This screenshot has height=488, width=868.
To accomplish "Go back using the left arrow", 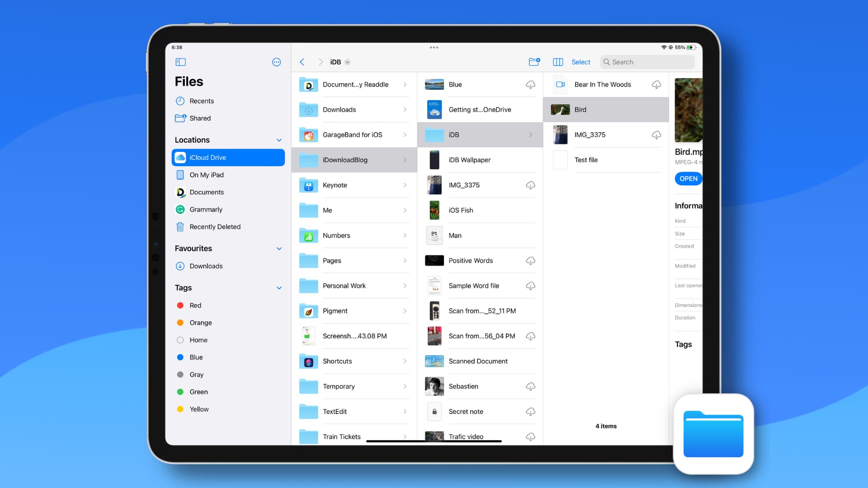I will pos(302,62).
